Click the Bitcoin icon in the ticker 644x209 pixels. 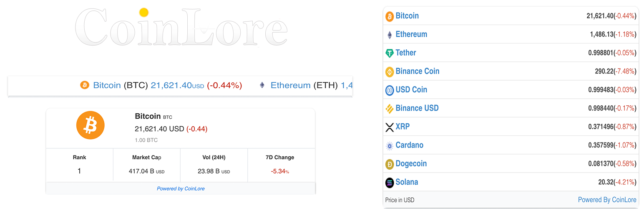click(x=85, y=85)
